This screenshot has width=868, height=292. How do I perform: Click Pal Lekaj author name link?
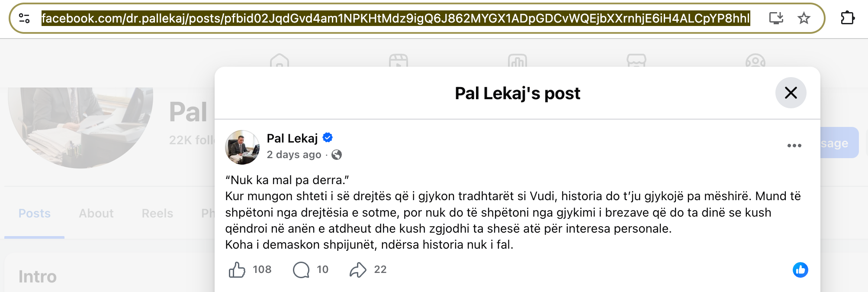(292, 138)
